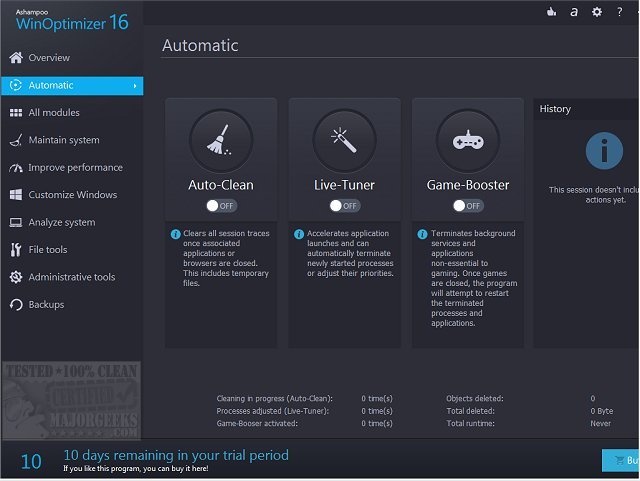The height and width of the screenshot is (481, 640).
Task: Go to Administrative tools
Action: [x=72, y=277]
